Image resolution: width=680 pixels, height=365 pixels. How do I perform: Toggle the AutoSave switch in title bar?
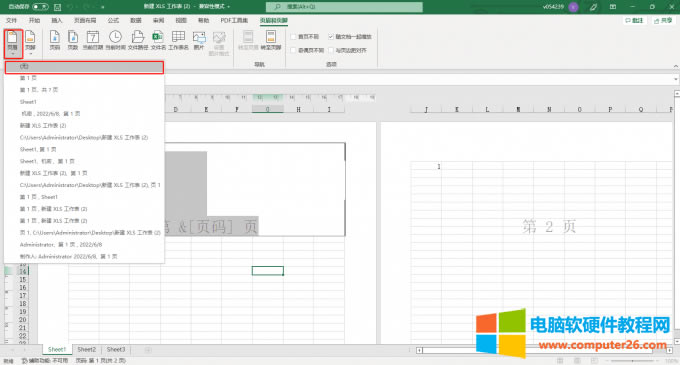click(x=40, y=7)
